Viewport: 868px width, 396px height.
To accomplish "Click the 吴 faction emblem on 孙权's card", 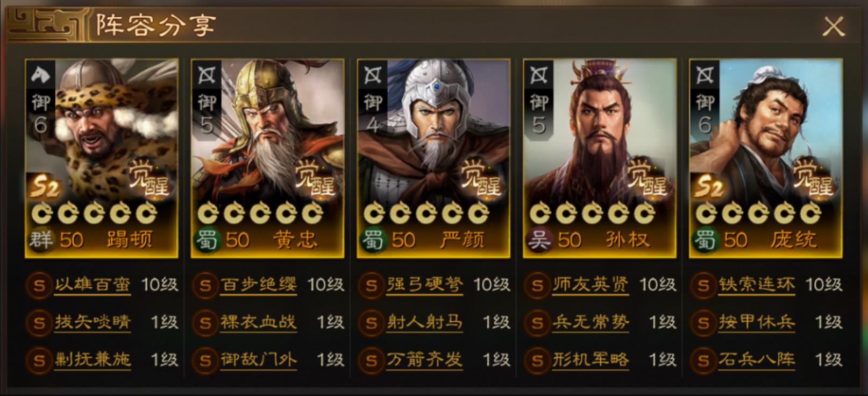I will (x=539, y=239).
